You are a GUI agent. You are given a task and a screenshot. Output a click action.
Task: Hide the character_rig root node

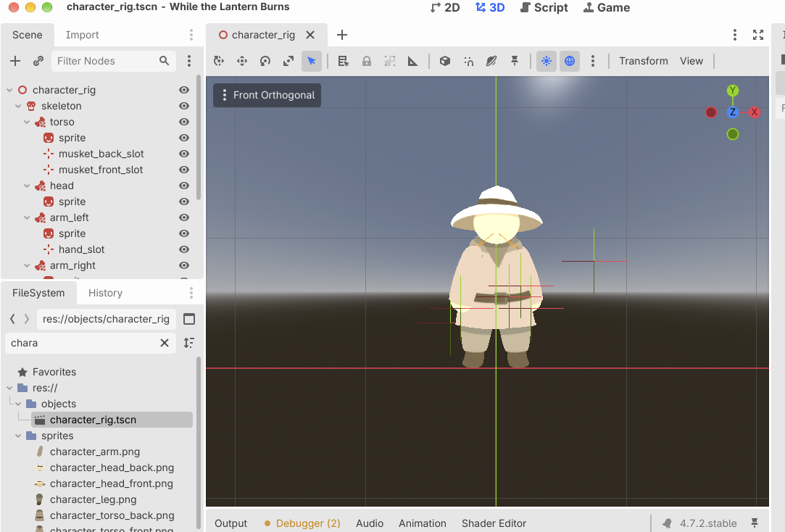point(184,90)
